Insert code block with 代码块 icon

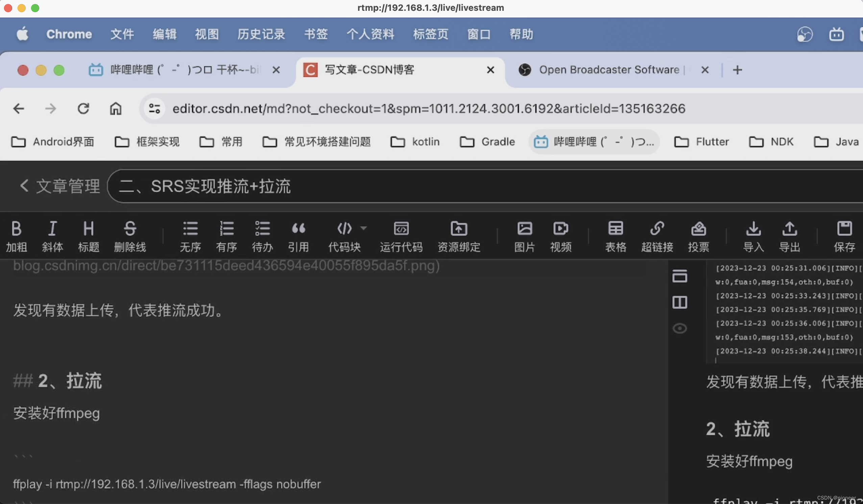pyautogui.click(x=344, y=236)
